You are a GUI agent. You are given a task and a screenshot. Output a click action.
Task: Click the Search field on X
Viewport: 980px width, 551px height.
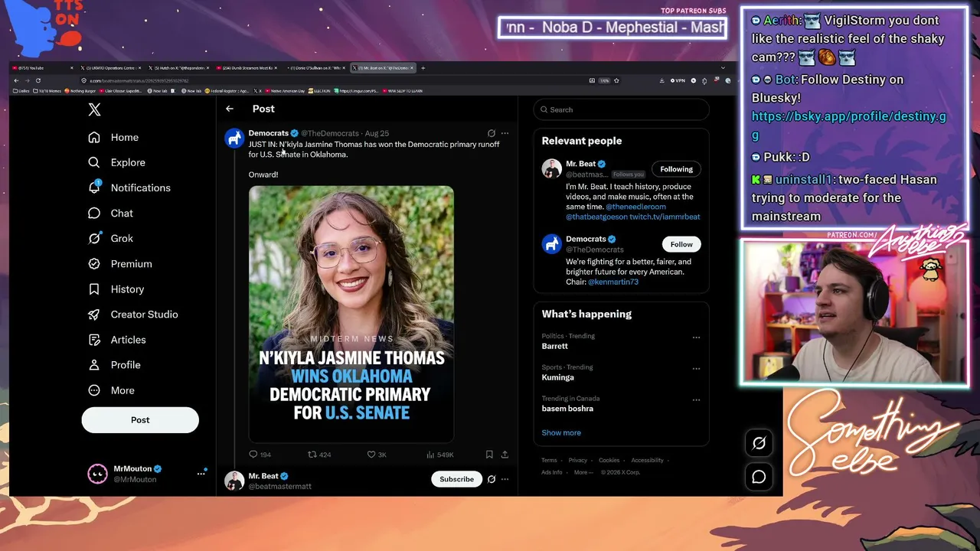(621, 109)
